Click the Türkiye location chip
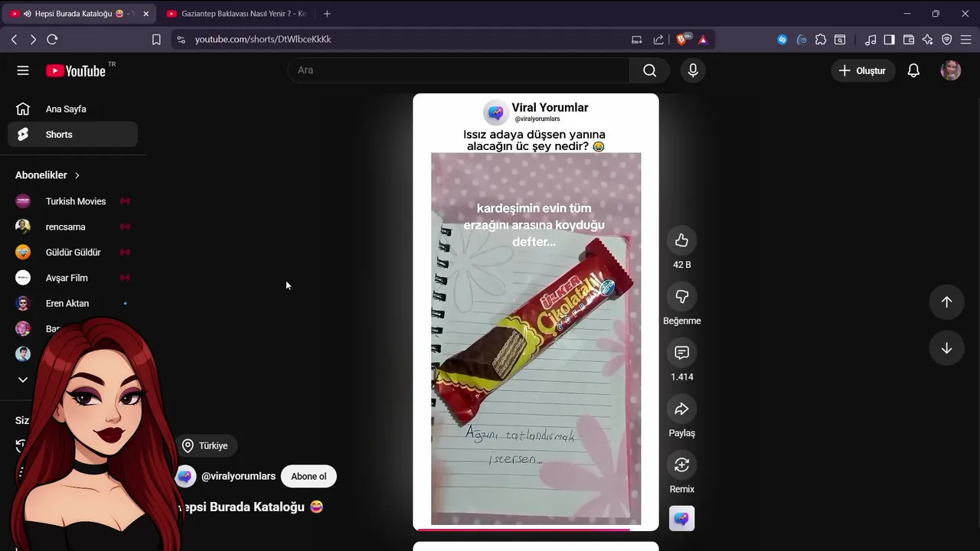This screenshot has width=980, height=551. [x=206, y=445]
